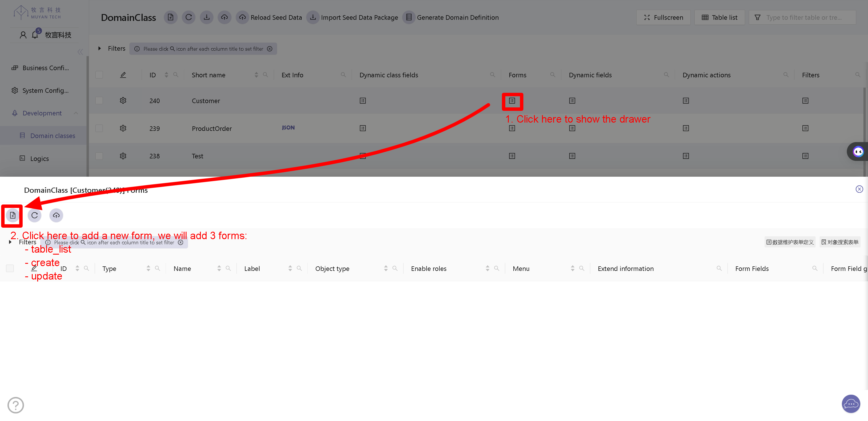Open Domain classes in sidebar
Viewport: 868px width, 421px height.
pos(52,135)
